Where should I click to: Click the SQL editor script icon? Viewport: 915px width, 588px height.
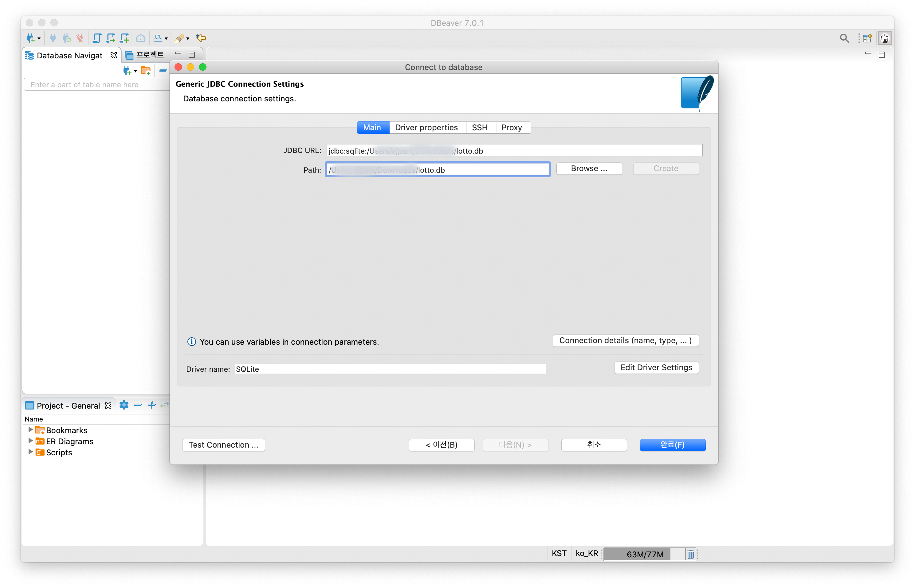click(97, 38)
